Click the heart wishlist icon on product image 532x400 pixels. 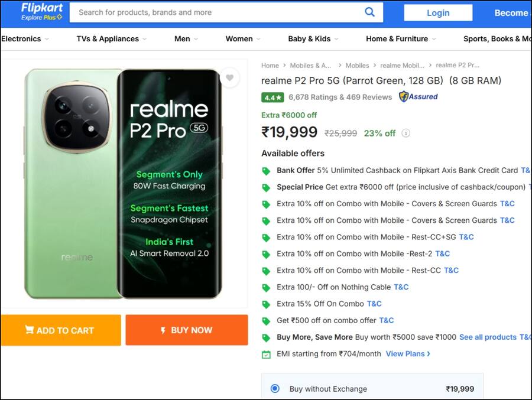[x=230, y=77]
